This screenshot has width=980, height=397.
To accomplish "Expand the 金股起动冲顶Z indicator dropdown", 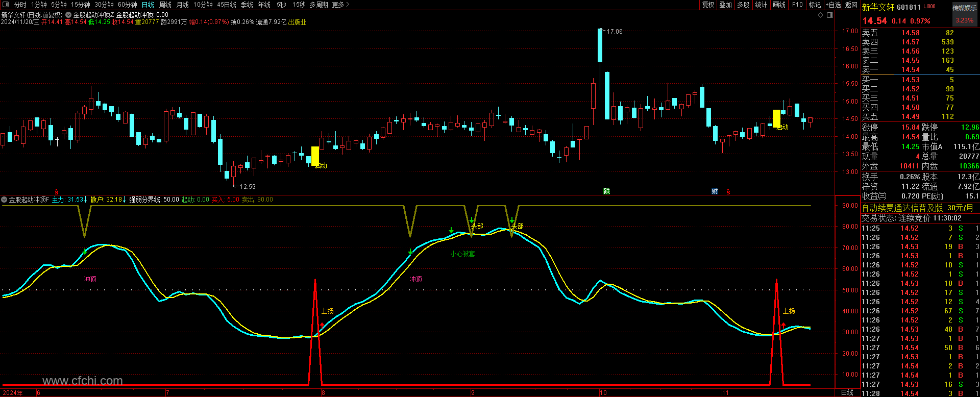I will click(x=68, y=15).
